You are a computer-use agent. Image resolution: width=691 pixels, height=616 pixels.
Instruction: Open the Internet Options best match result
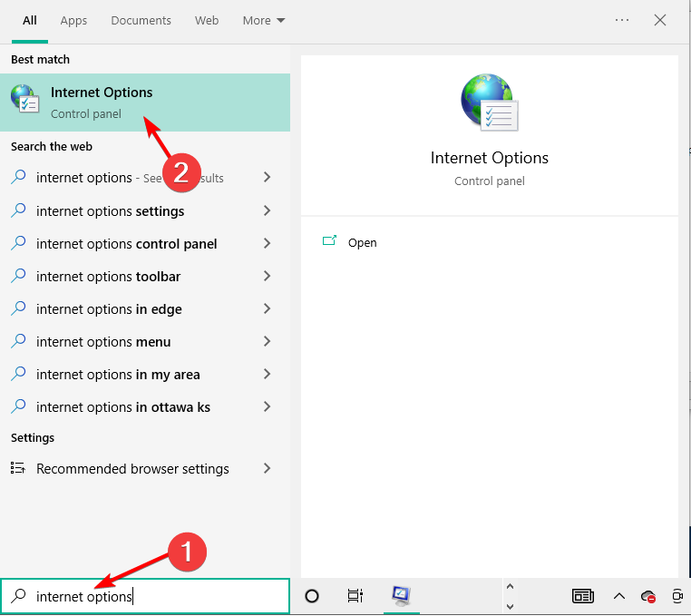[145, 103]
